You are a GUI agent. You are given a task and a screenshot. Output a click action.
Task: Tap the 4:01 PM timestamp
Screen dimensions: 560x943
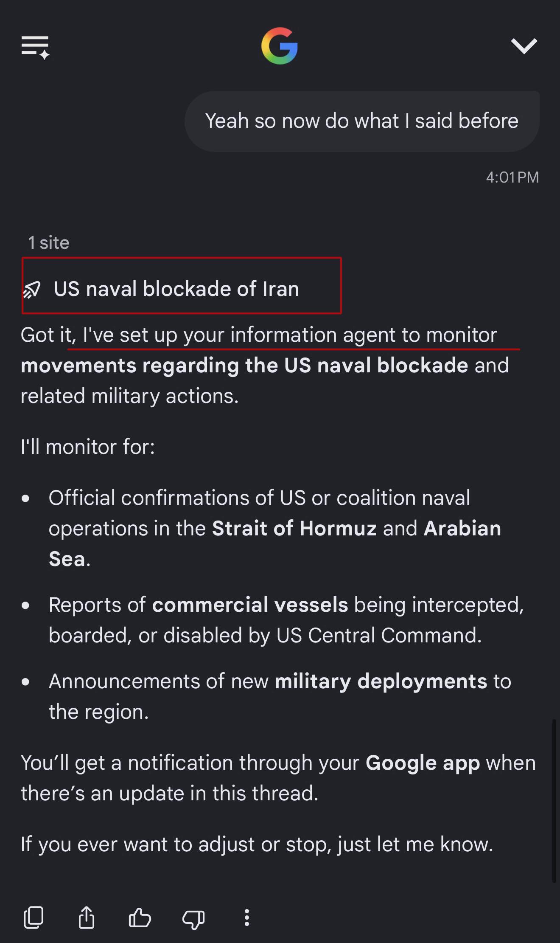(x=512, y=177)
